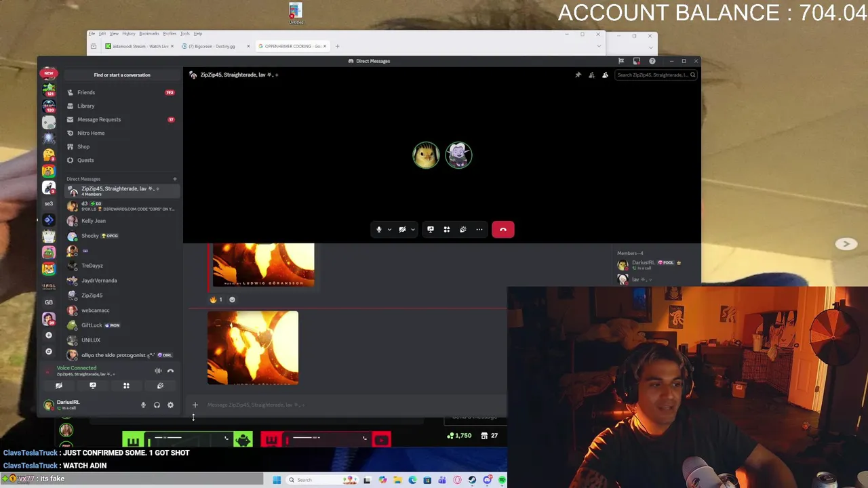Open Quests
This screenshot has width=868, height=488.
pos(121,160)
